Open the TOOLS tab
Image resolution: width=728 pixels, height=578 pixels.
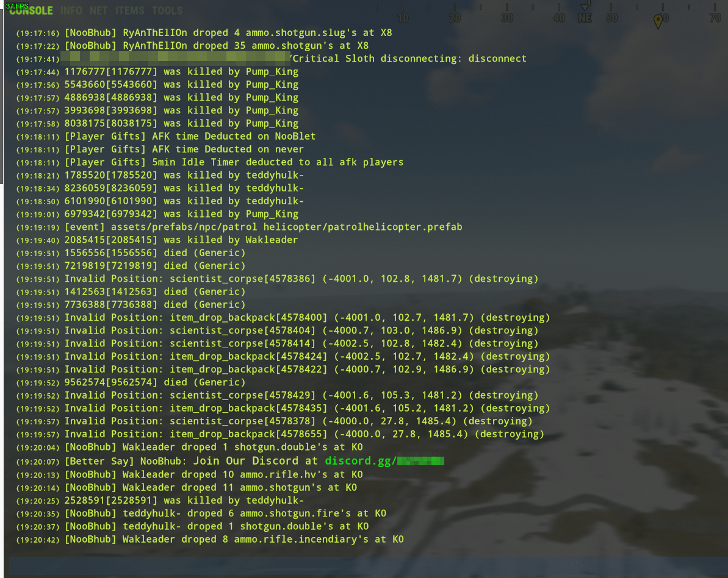167,10
